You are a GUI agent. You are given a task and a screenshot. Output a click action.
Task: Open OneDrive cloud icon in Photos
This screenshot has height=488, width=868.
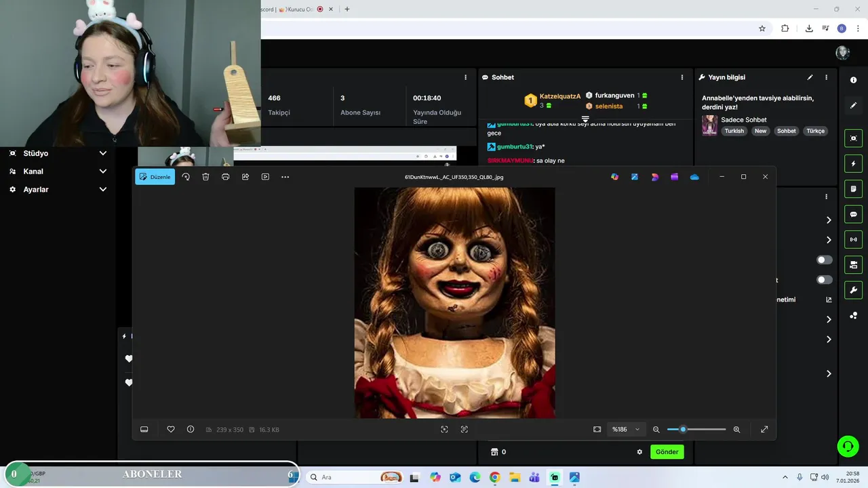coord(694,177)
